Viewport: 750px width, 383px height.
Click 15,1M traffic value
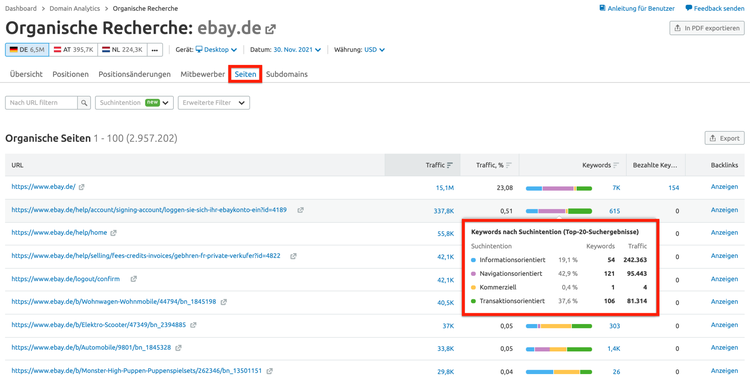445,188
